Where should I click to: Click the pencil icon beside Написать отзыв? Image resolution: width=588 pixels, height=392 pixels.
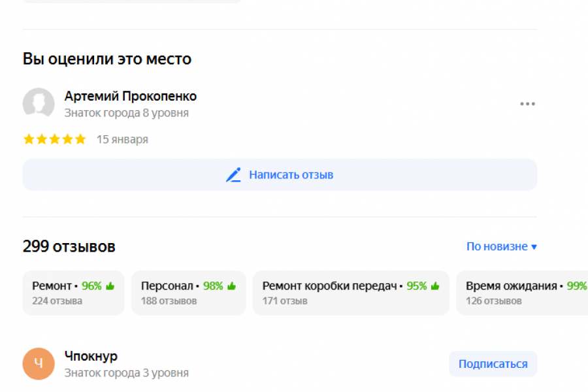pos(233,175)
